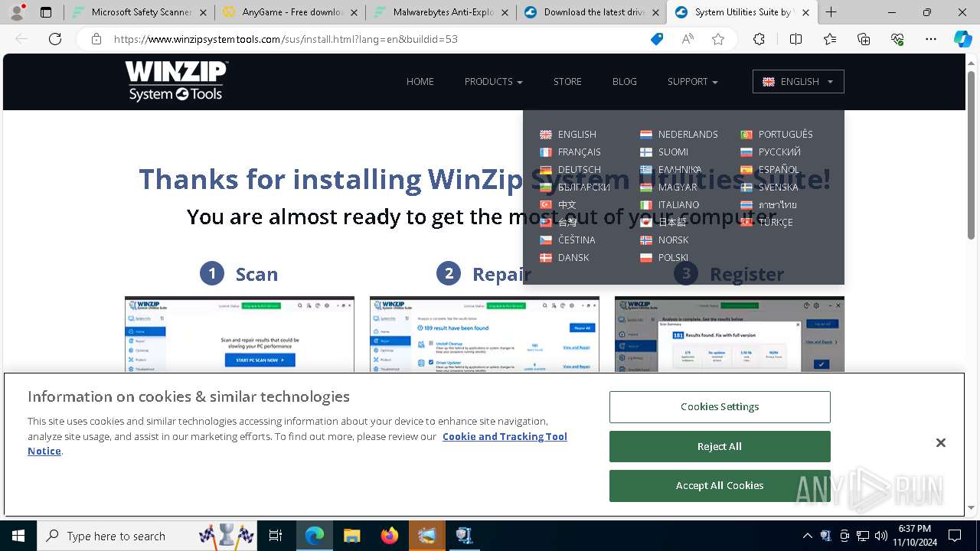Toggle split screen view icon

[x=795, y=39]
